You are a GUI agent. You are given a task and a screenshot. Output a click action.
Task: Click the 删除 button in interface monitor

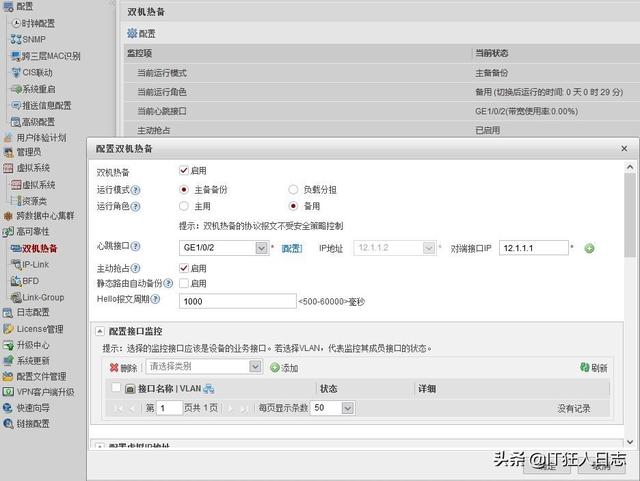click(123, 368)
